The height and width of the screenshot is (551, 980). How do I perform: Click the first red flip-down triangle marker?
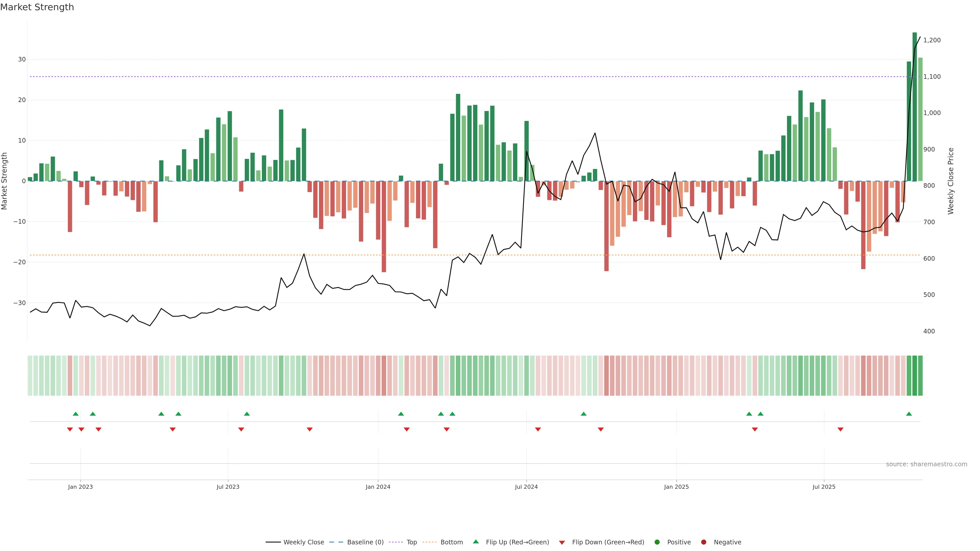(x=70, y=429)
